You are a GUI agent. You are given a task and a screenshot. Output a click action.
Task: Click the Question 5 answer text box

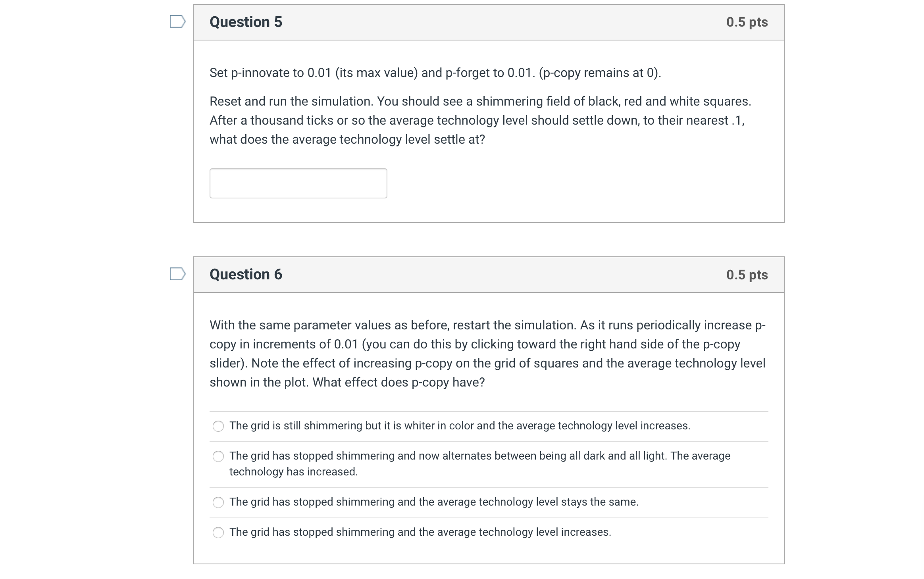click(x=298, y=183)
